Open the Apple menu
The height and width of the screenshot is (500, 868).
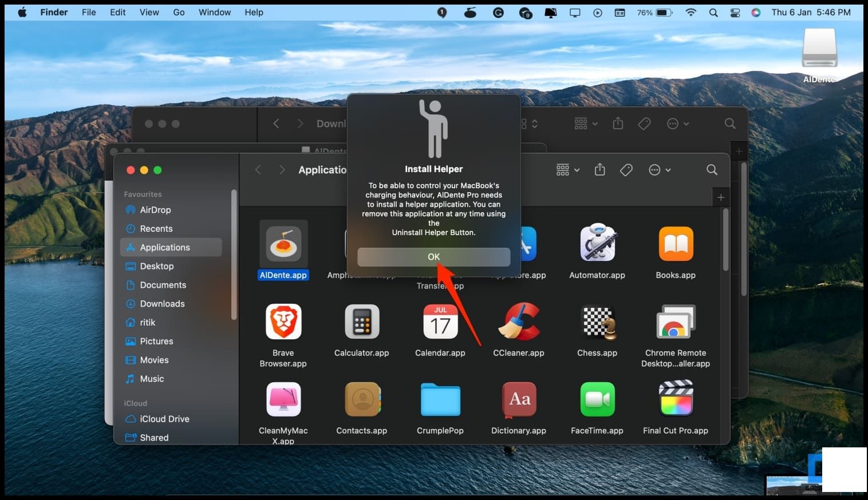pyautogui.click(x=22, y=12)
